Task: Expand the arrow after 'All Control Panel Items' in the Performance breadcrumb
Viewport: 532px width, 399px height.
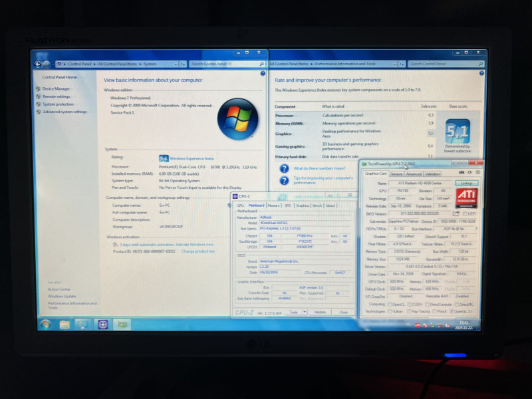Action: click(x=311, y=64)
